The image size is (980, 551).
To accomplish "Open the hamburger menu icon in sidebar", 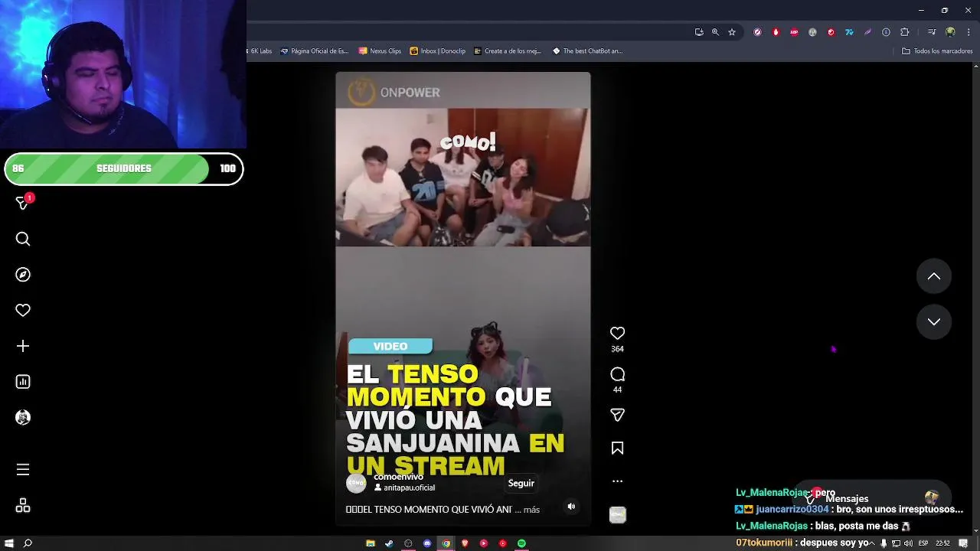I will coord(23,470).
